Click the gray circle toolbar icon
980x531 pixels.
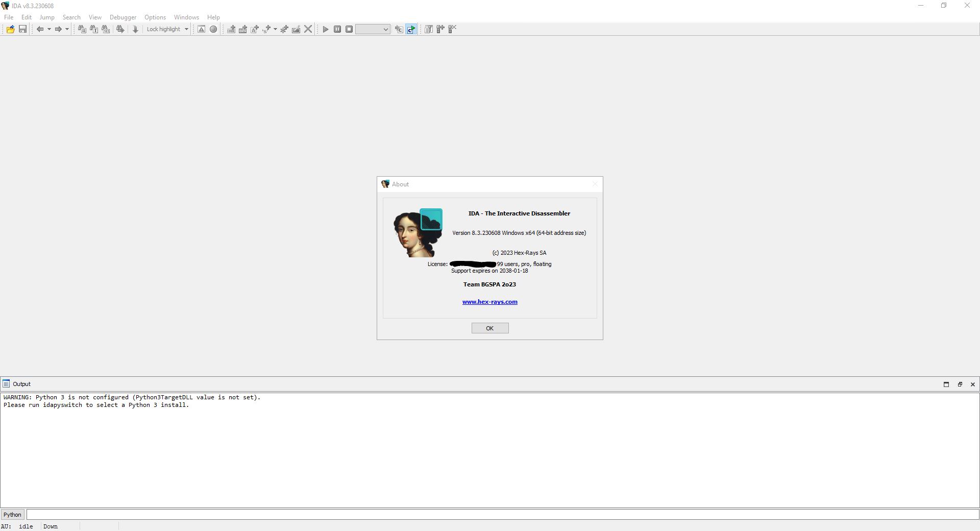[213, 29]
